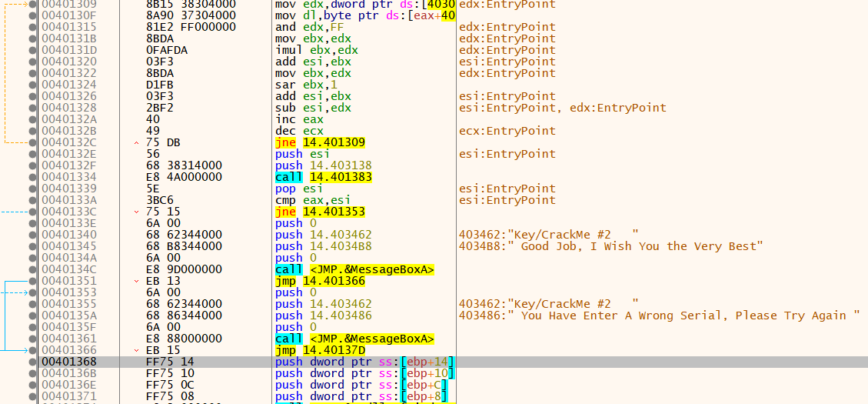Click comment "esi:EntryPoint, edx:EntryPoint"

point(563,108)
